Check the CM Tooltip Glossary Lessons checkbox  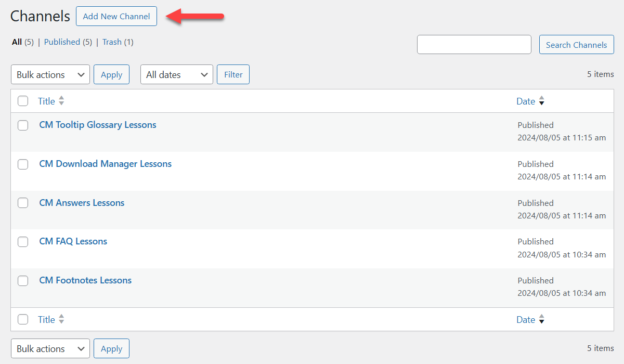23,125
